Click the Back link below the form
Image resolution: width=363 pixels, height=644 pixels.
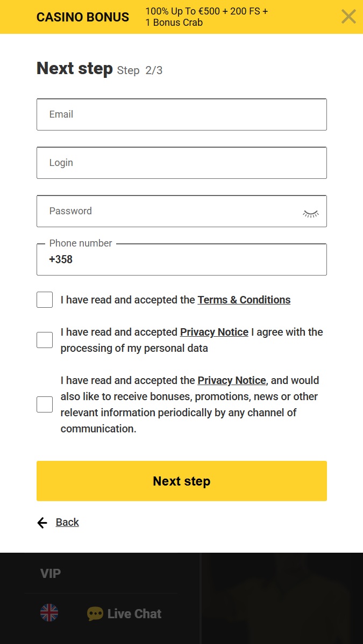tap(67, 522)
